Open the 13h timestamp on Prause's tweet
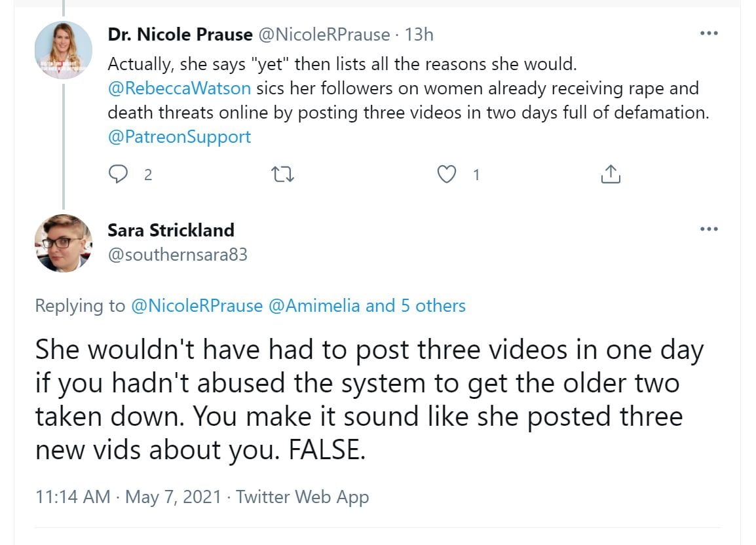 coord(419,35)
